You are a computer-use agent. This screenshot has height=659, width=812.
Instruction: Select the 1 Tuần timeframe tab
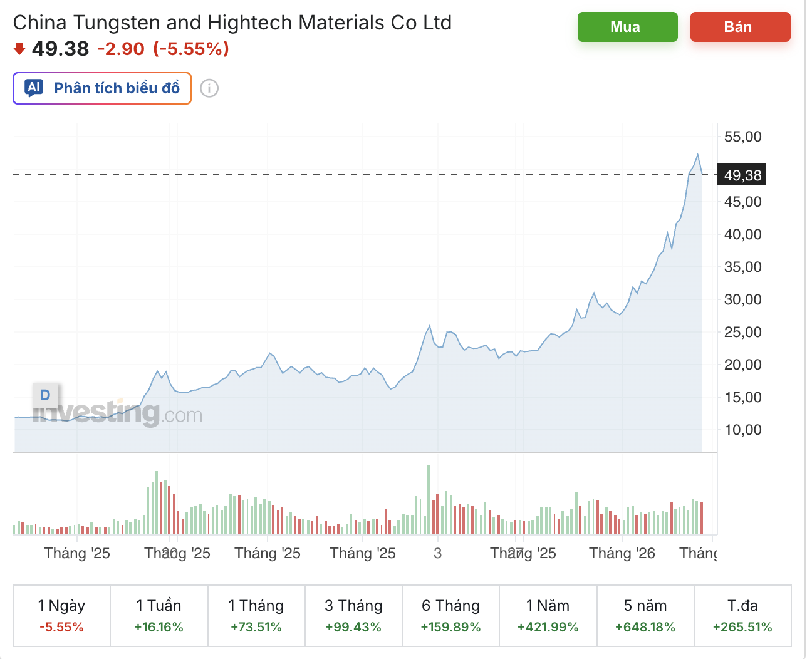159,615
